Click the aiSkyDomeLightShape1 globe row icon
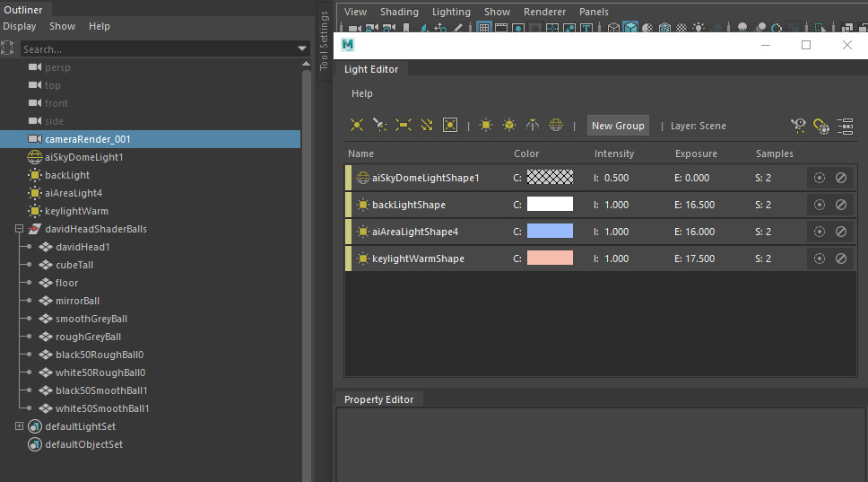This screenshot has height=482, width=868. click(362, 178)
